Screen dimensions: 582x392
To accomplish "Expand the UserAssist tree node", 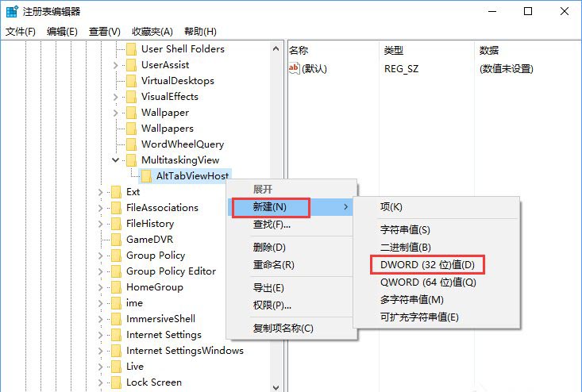I will tap(115, 65).
